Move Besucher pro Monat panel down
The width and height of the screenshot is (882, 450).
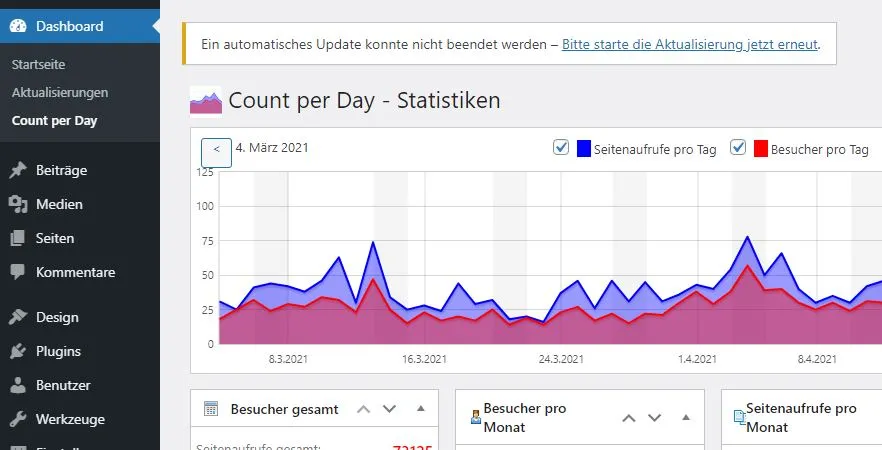654,418
